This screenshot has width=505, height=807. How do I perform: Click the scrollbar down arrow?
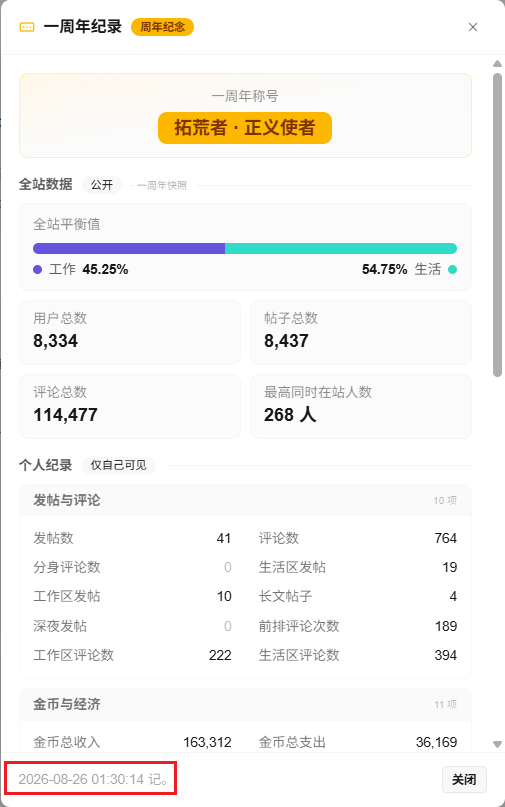click(x=497, y=744)
